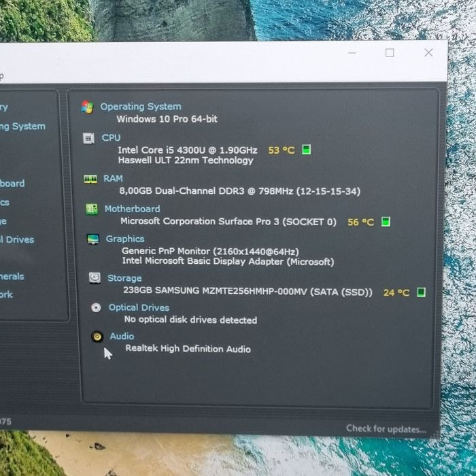Click Generic PnP Monitor text line

(x=210, y=252)
